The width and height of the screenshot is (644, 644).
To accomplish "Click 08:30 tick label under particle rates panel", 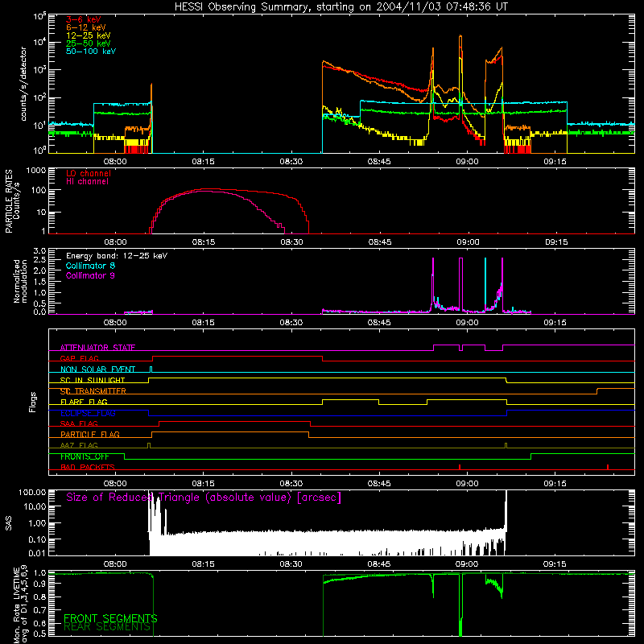I will (291, 242).
